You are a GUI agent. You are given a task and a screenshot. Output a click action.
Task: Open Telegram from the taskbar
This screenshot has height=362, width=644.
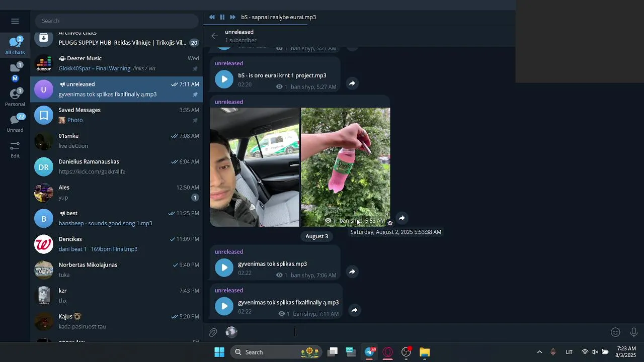370,352
